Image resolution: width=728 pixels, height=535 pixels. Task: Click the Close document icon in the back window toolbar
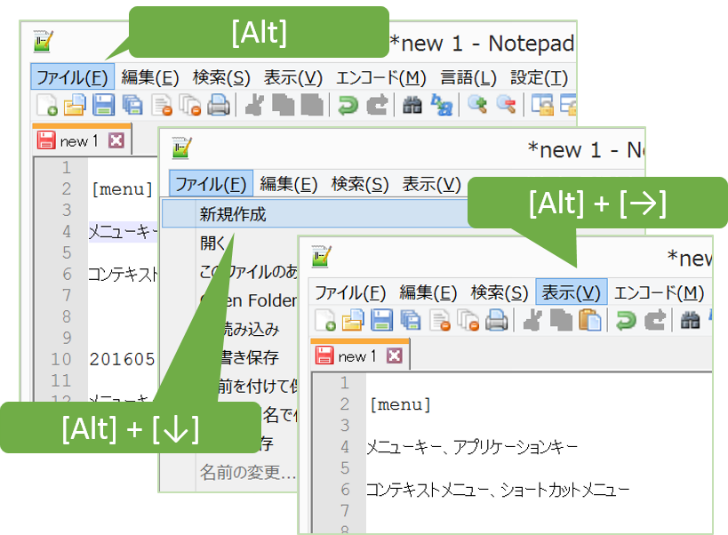162,105
